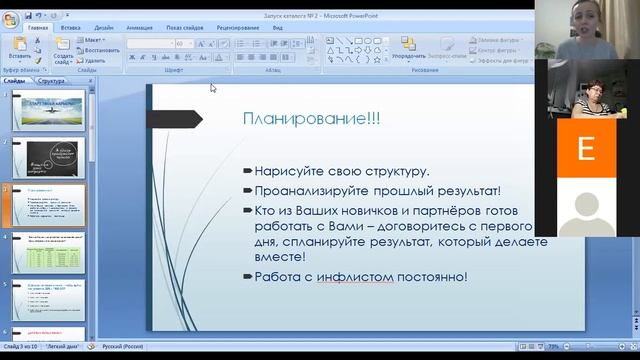This screenshot has height=360, width=640.
Task: Switch pane to the Структура outline tab
Action: (51, 81)
